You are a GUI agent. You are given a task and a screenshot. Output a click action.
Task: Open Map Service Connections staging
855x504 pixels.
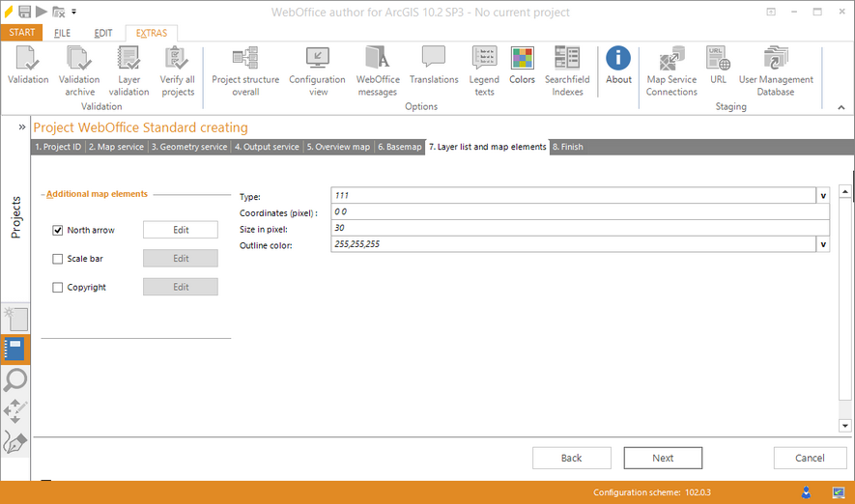click(x=671, y=71)
